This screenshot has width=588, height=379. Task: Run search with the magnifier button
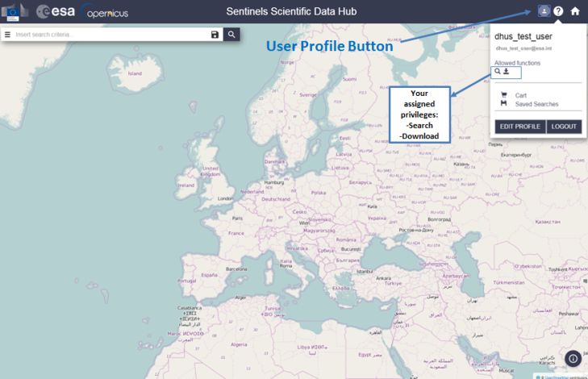[231, 35]
